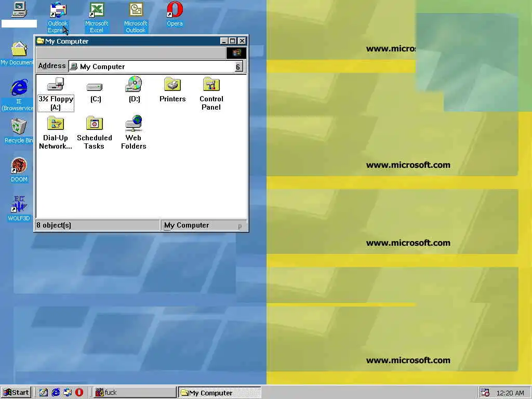
Task: Click the 12:20 AM clock in tray
Action: point(510,393)
